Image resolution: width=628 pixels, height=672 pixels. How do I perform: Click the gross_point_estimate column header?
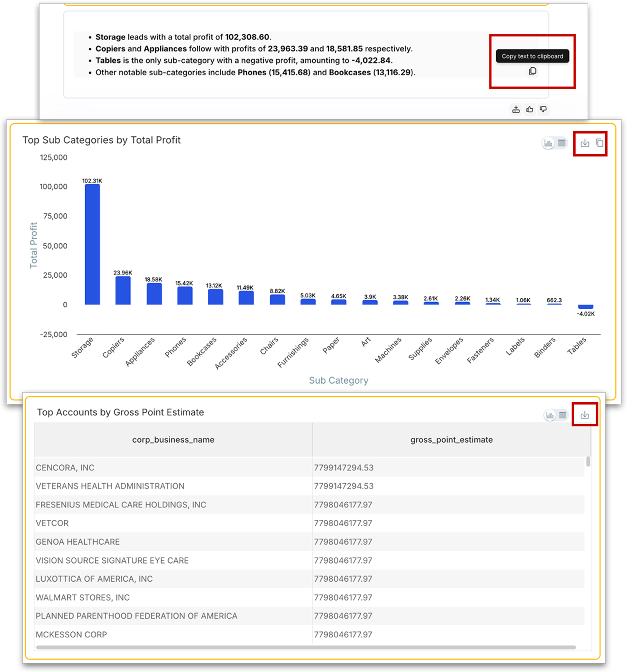click(451, 440)
